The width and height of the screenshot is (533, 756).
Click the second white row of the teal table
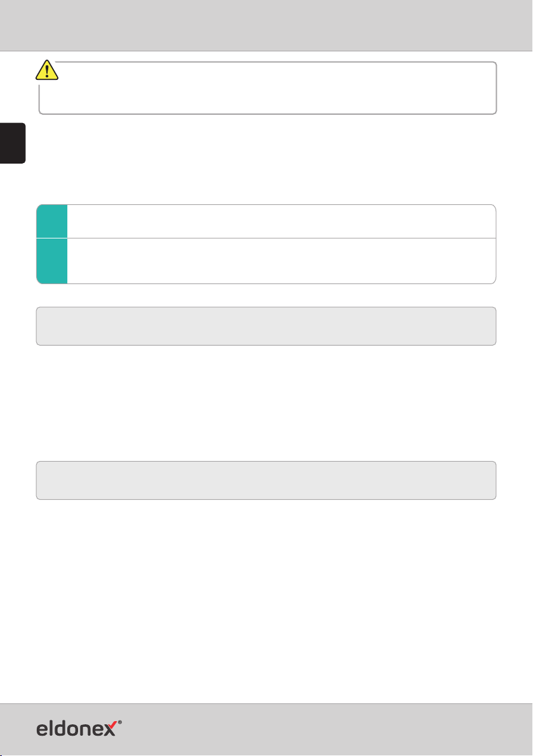tap(282, 261)
